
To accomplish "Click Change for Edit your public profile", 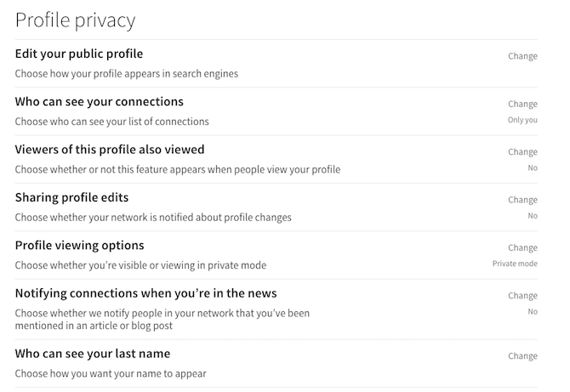I will (522, 56).
